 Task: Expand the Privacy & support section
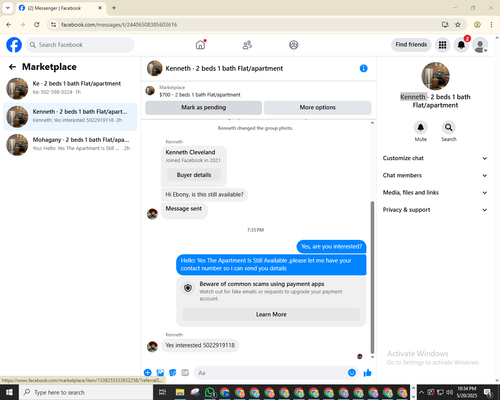[435, 210]
